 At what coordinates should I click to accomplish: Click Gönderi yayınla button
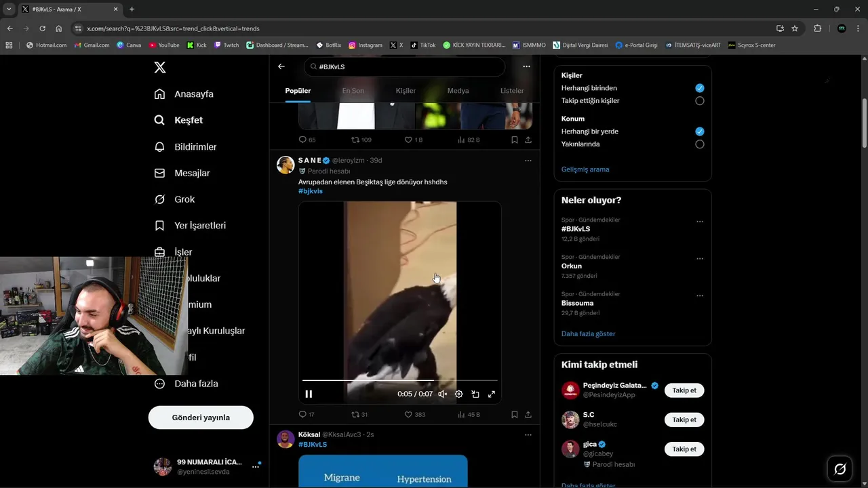pos(201,418)
